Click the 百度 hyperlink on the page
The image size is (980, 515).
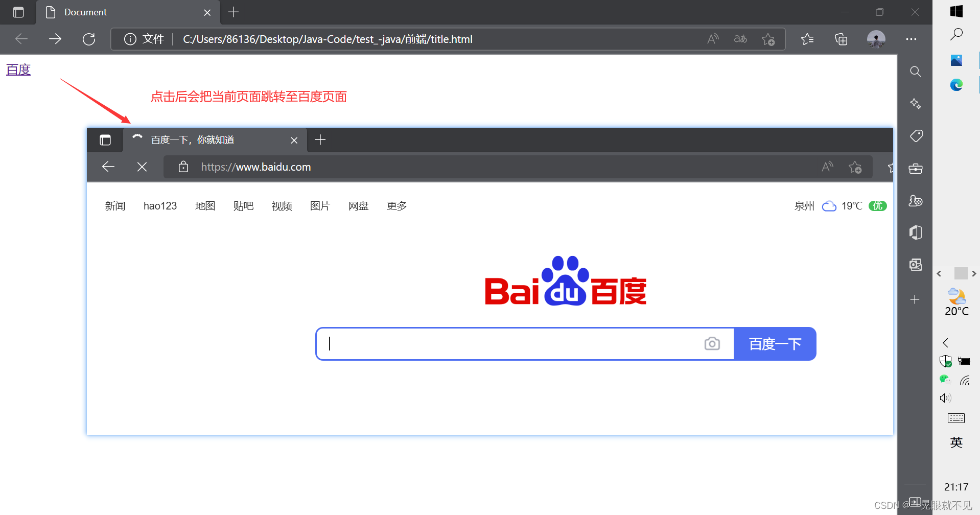(18, 69)
